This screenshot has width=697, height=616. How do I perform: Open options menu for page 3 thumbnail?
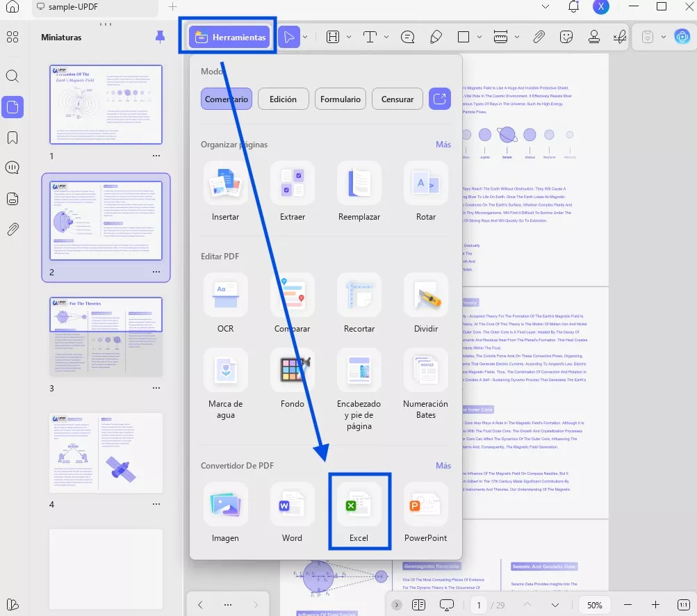pyautogui.click(x=156, y=388)
